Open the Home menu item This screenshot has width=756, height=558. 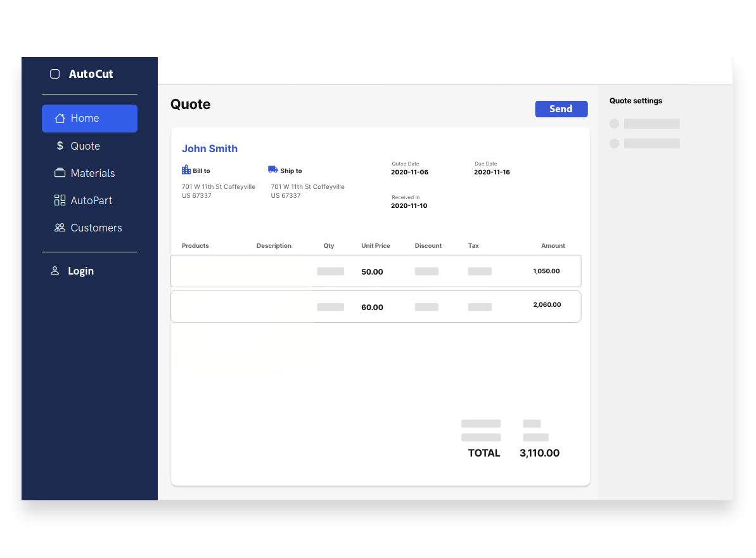click(90, 118)
